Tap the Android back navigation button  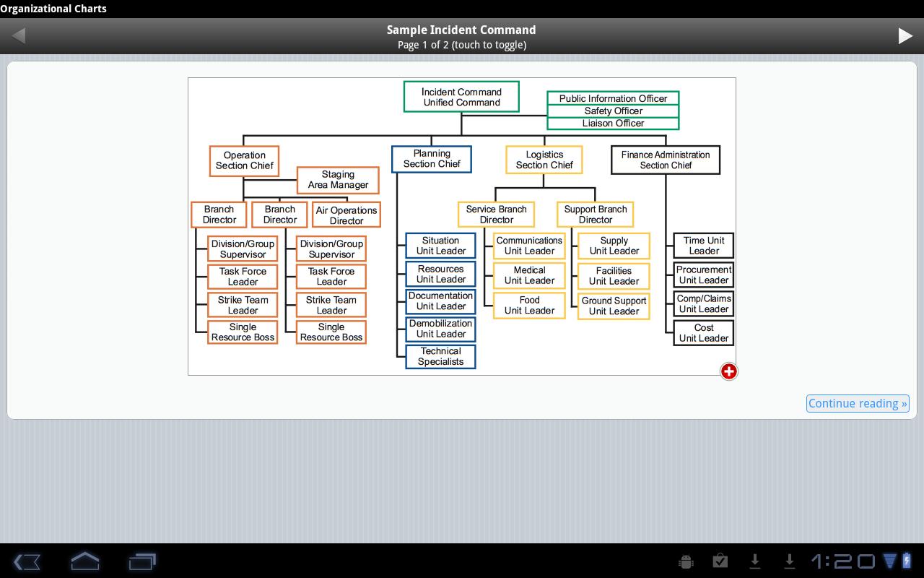27,561
